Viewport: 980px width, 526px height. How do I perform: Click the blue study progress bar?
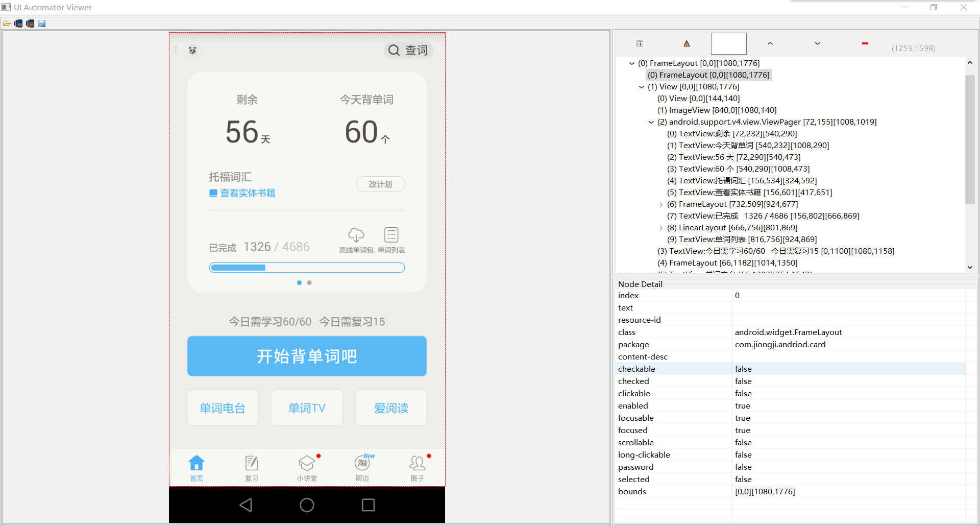(307, 268)
